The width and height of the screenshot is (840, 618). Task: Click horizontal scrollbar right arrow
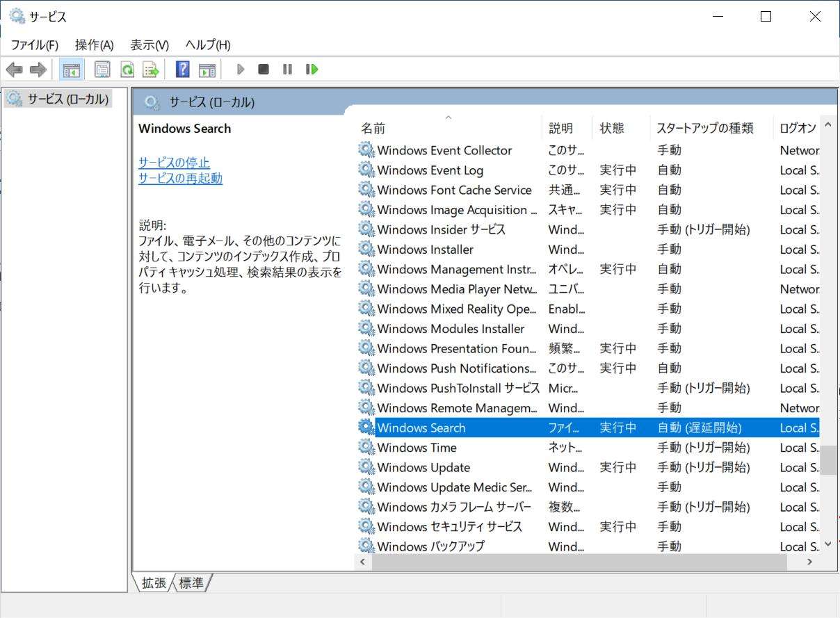[x=809, y=562]
